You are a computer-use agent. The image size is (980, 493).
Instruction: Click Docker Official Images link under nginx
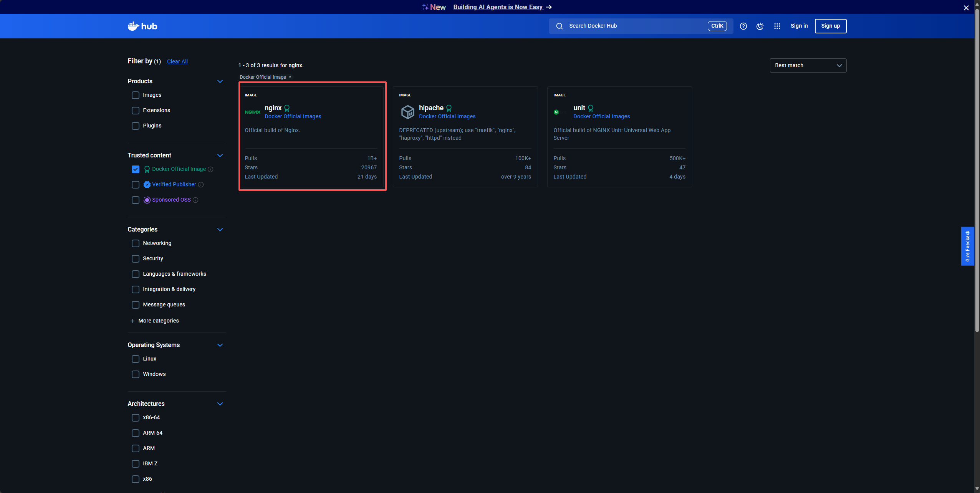293,117
